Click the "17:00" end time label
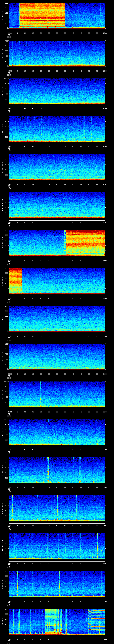The height and width of the screenshot is (644, 114). tap(105, 109)
